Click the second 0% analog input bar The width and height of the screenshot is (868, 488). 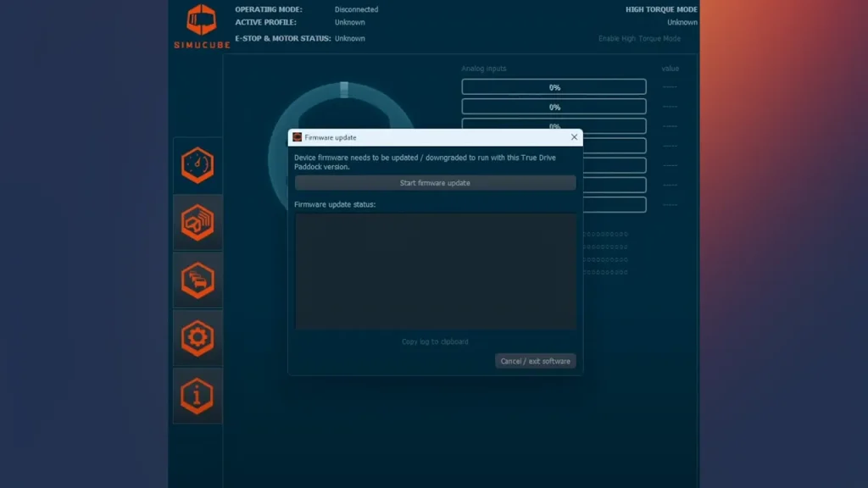click(x=554, y=105)
